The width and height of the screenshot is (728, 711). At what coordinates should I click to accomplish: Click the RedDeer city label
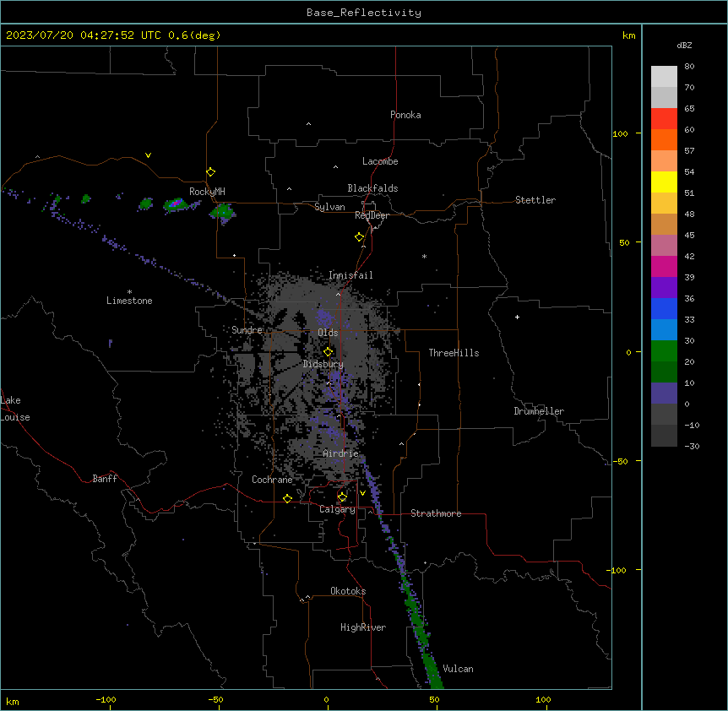pos(372,215)
